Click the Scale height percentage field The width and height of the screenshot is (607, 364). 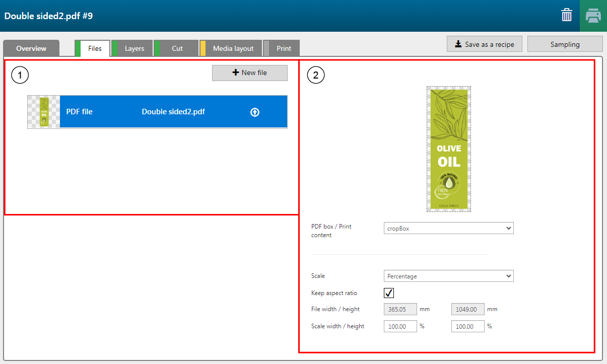tap(468, 326)
